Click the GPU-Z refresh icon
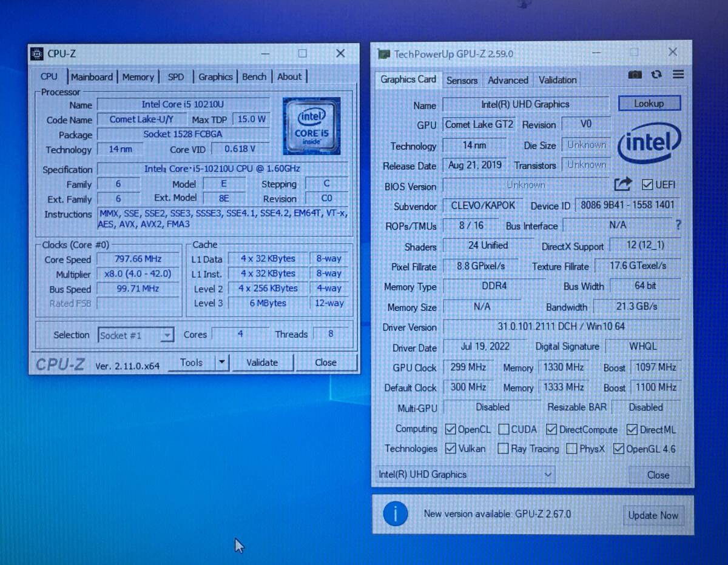 656,75
